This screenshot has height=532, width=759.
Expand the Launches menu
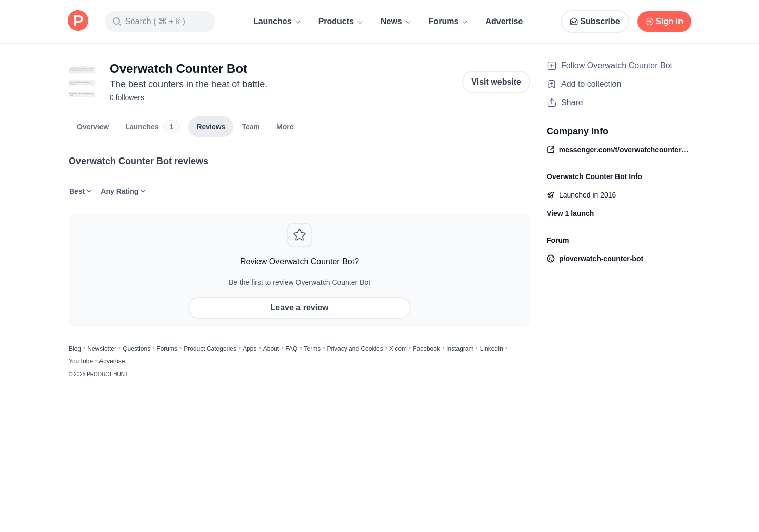click(277, 22)
